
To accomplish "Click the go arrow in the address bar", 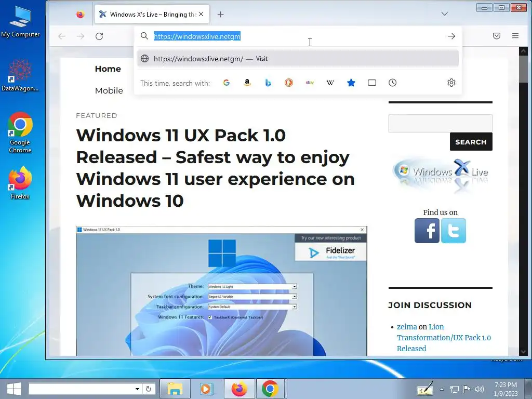I will pos(451,36).
